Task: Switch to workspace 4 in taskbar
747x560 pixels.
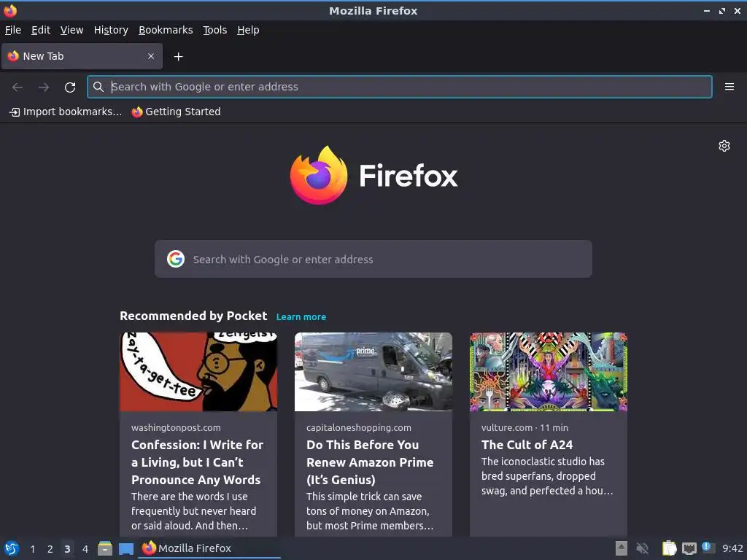Action: click(85, 549)
